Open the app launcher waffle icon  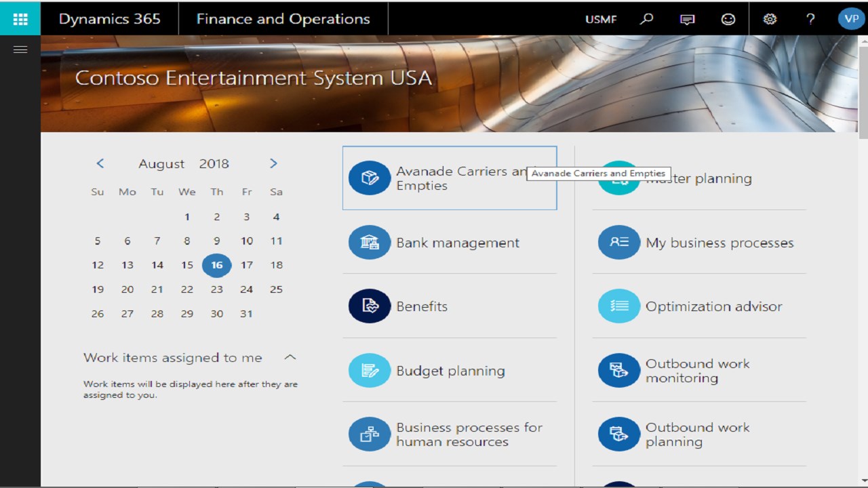20,18
